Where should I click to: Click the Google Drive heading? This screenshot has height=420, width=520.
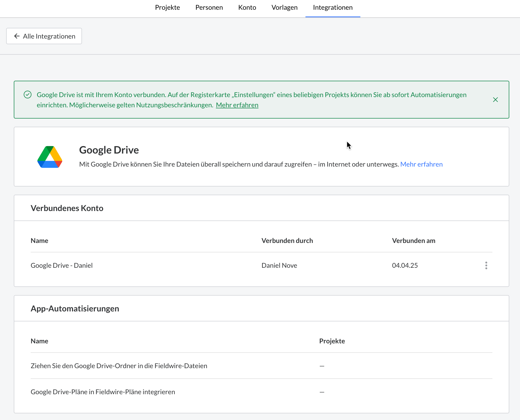point(109,150)
